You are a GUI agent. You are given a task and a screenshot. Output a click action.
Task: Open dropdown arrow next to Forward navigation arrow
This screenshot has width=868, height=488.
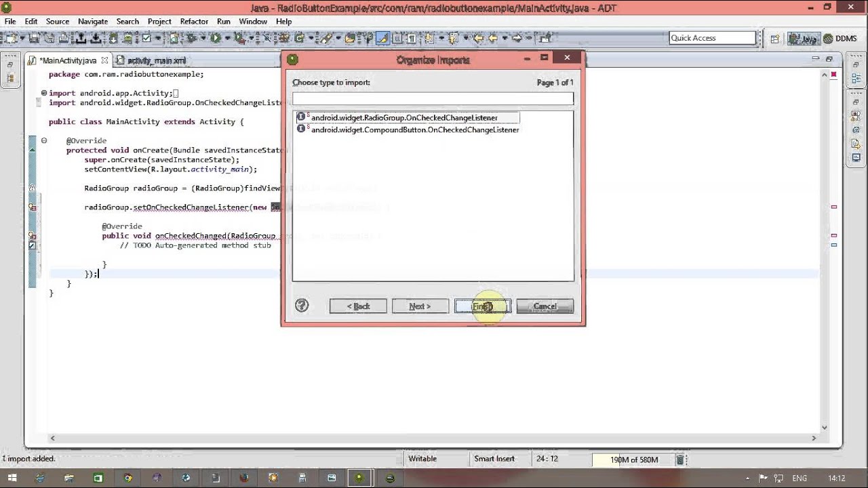[529, 39]
